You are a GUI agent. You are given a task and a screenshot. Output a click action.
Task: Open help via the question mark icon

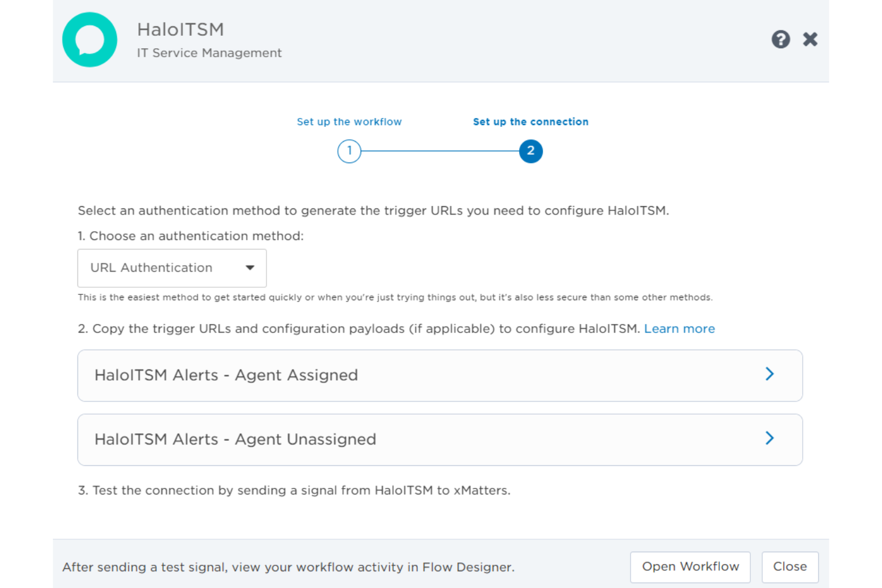click(x=781, y=39)
